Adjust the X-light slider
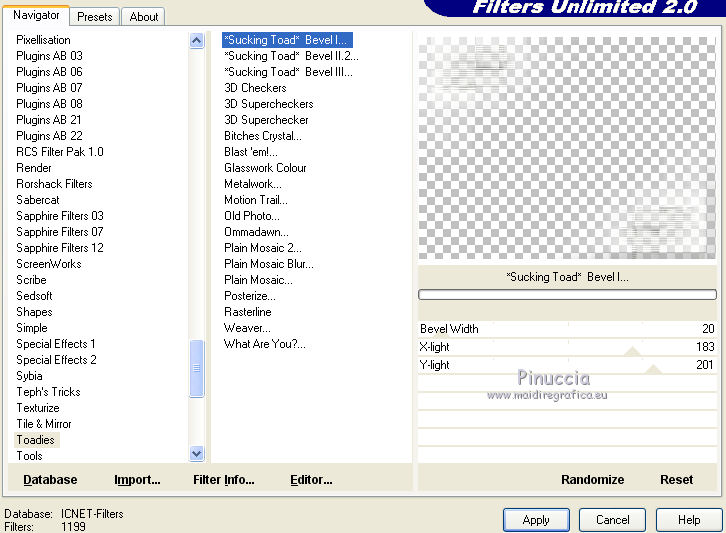726x533 pixels. [x=567, y=347]
